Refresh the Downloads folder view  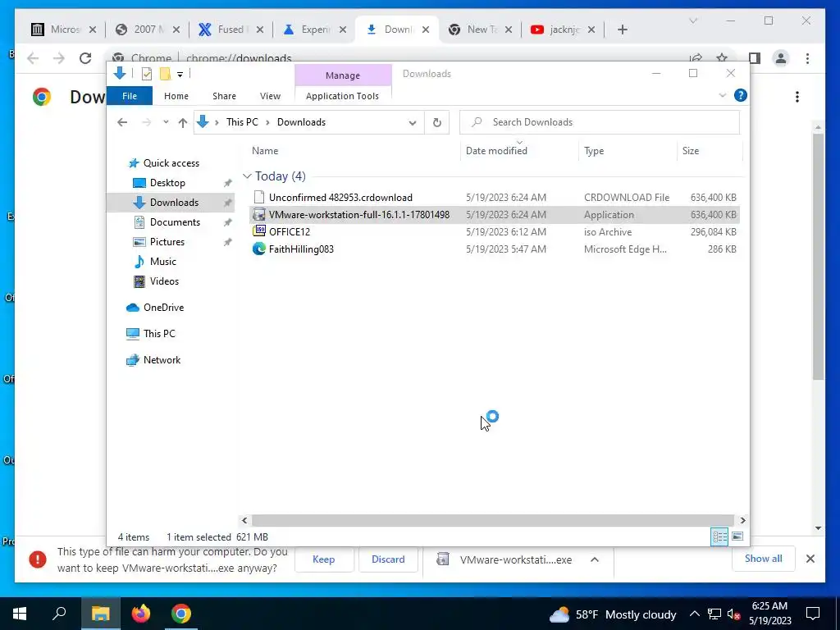(437, 123)
